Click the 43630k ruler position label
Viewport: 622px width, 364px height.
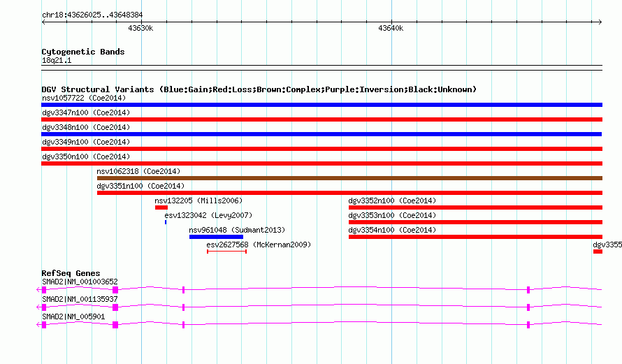pos(140,28)
